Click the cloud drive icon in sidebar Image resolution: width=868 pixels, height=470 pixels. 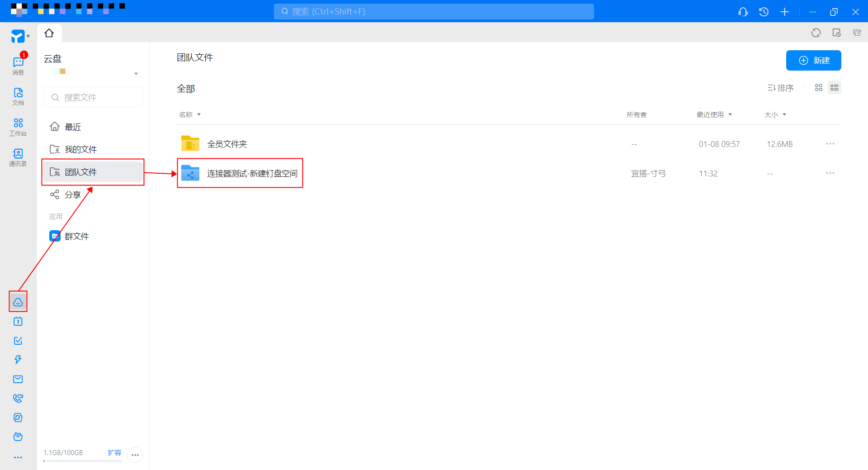[18, 302]
